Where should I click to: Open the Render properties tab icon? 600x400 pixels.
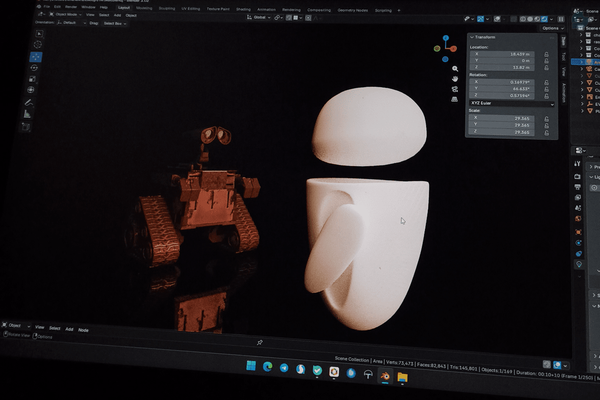(x=577, y=176)
